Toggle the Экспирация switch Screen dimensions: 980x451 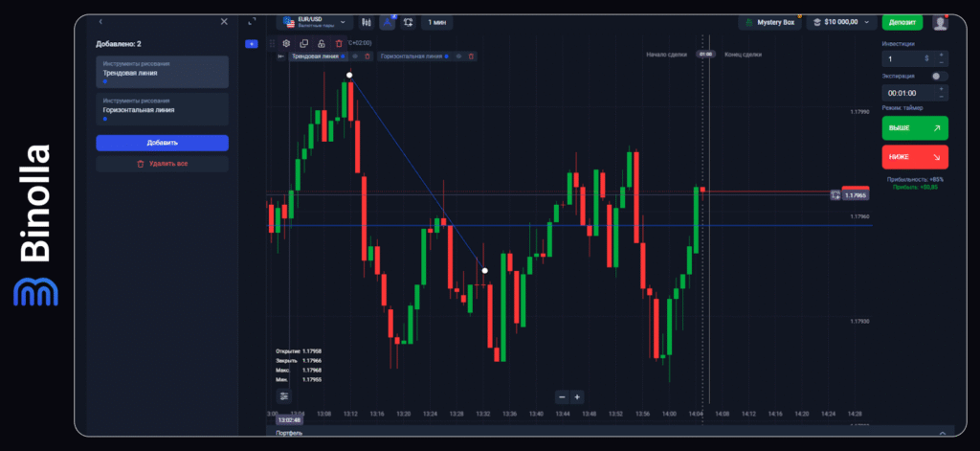[x=940, y=76]
